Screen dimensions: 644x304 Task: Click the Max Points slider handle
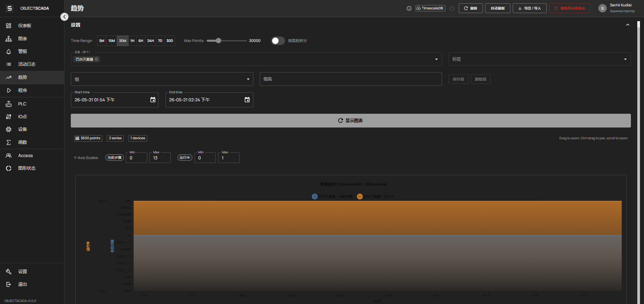pos(218,41)
